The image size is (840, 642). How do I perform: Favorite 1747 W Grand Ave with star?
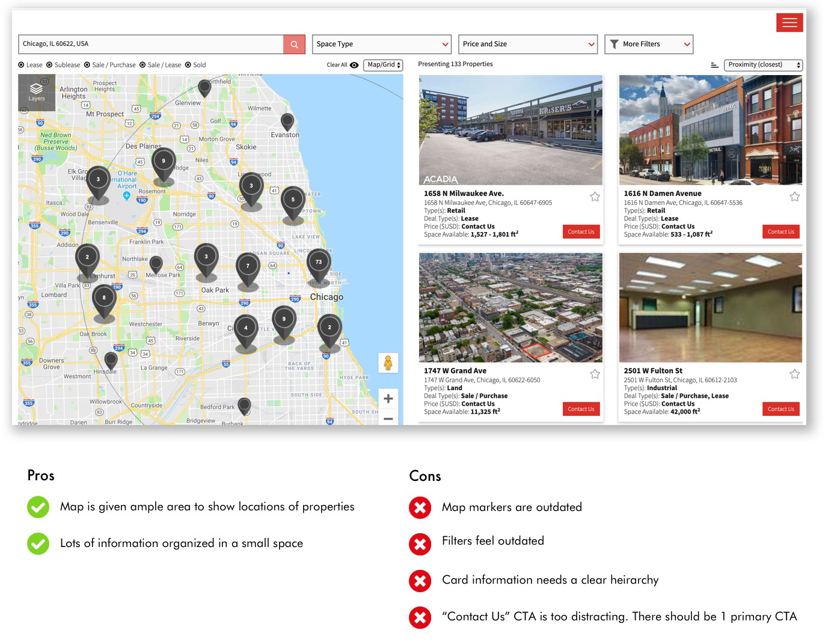click(x=595, y=374)
